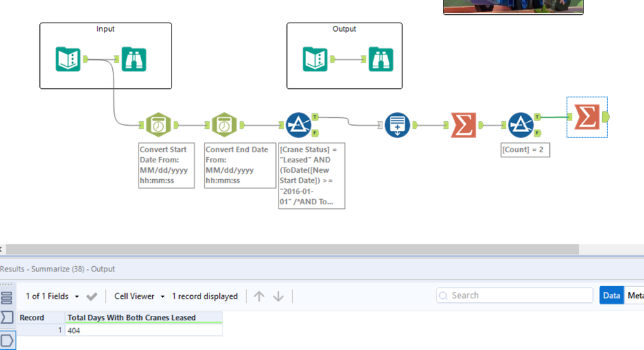Click the Input container title
Image resolution: width=644 pixels, height=350 pixels.
click(106, 29)
